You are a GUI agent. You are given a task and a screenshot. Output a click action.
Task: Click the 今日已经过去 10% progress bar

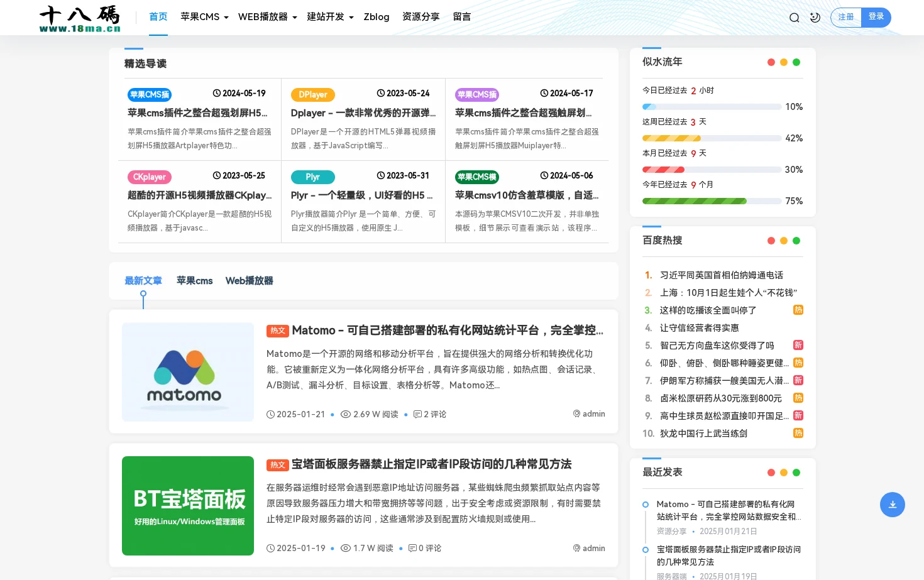point(712,107)
